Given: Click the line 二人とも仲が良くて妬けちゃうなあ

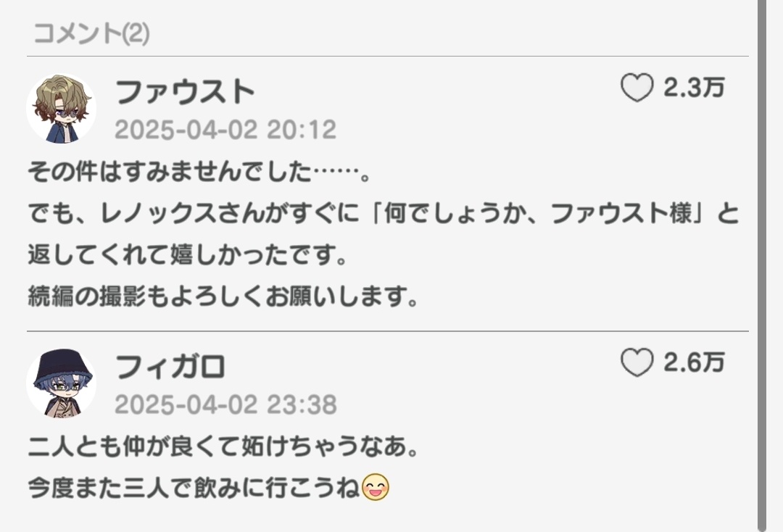Looking at the screenshot, I should tap(223, 446).
